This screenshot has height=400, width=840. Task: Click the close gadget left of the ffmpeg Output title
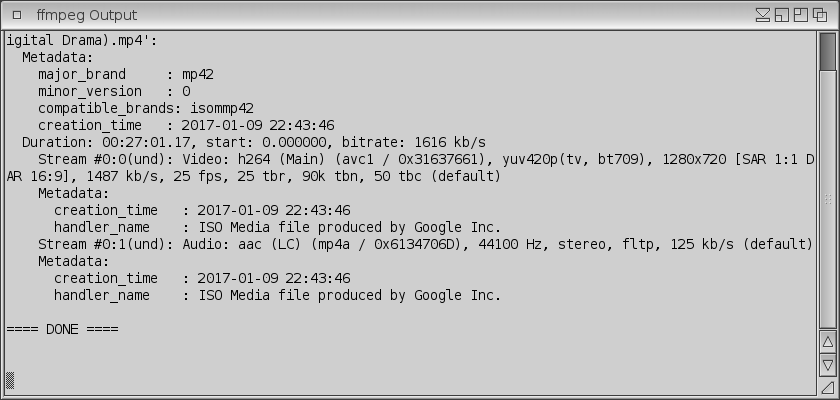[17, 15]
